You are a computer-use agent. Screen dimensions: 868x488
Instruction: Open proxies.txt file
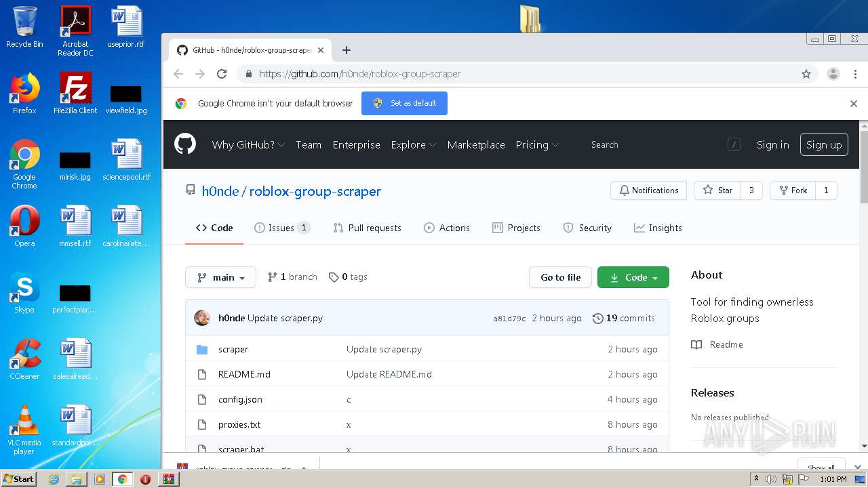[x=239, y=424]
